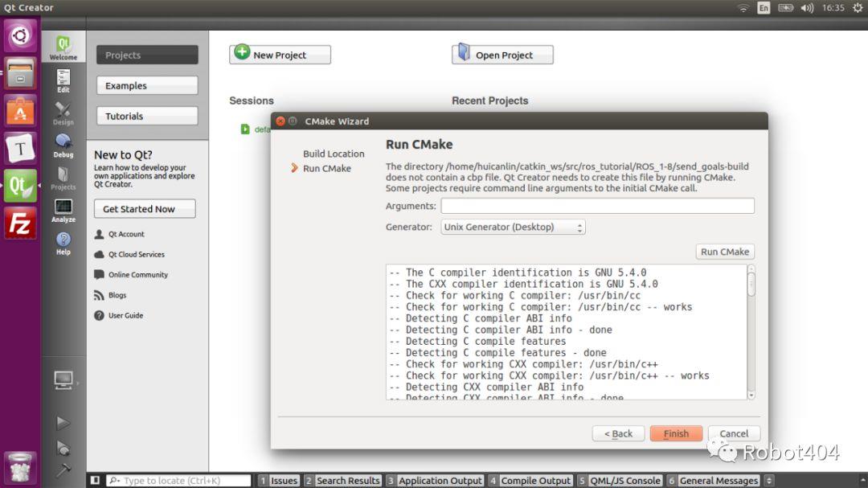
Task: Cancel the CMake Wizard
Action: [x=734, y=433]
